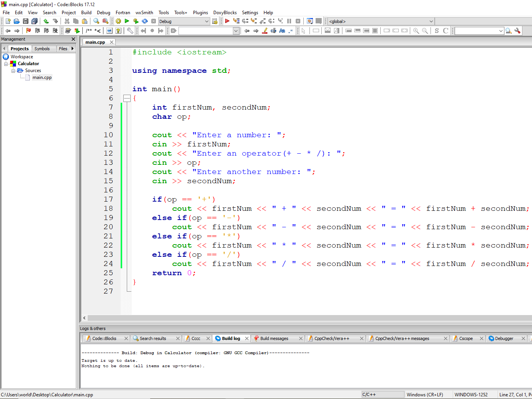This screenshot has height=399, width=532.
Task: Click the Build gear icon
Action: (x=118, y=21)
